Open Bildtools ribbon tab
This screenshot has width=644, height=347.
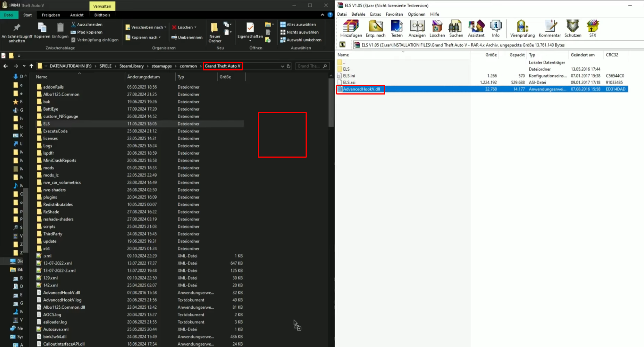102,15
